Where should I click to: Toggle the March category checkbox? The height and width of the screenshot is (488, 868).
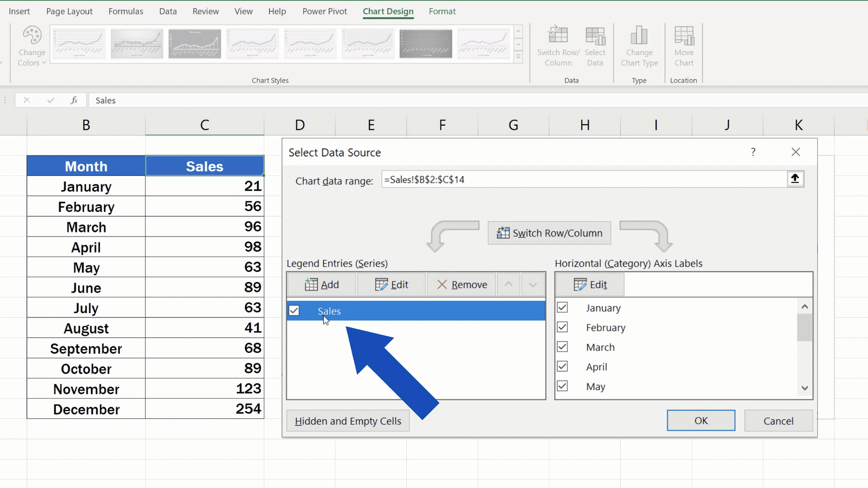tap(563, 347)
